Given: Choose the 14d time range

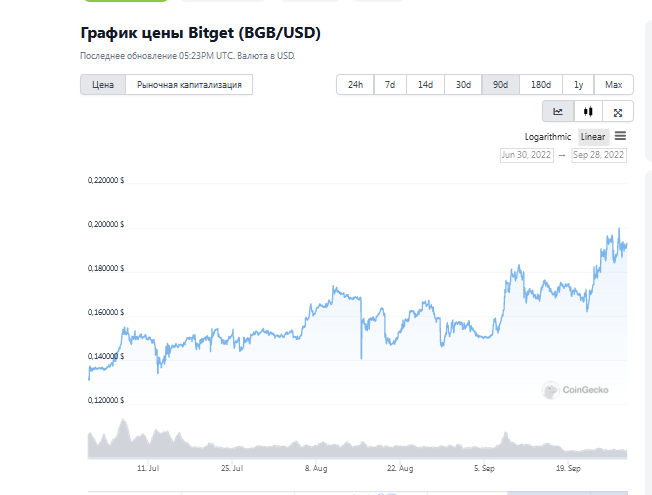Looking at the screenshot, I should tap(425, 85).
